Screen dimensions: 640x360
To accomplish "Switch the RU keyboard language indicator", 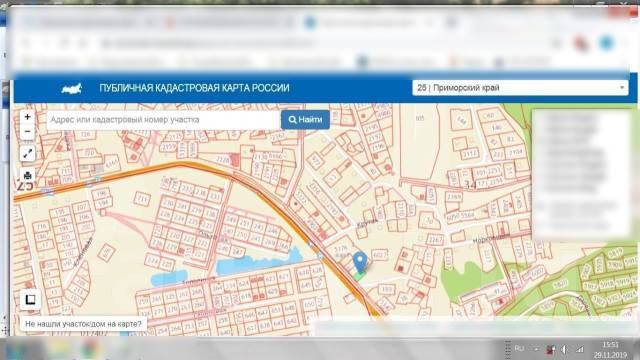I will pyautogui.click(x=519, y=348).
